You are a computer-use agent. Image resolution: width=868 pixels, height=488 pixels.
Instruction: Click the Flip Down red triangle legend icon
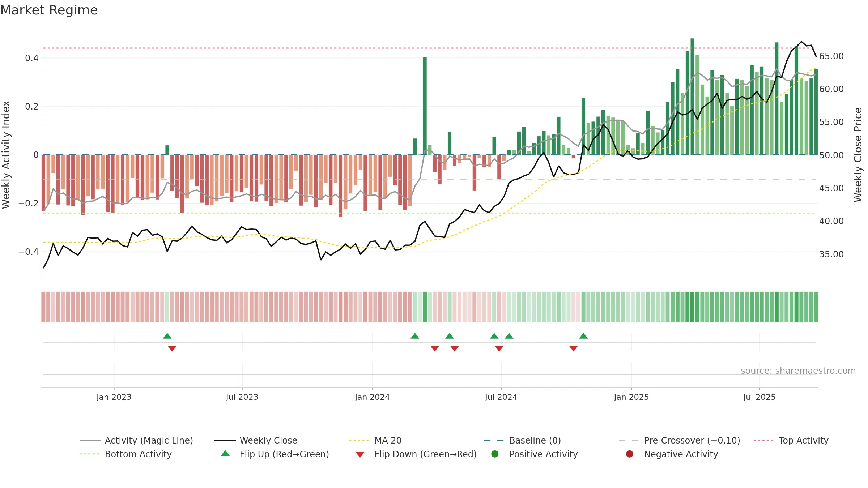tap(360, 455)
